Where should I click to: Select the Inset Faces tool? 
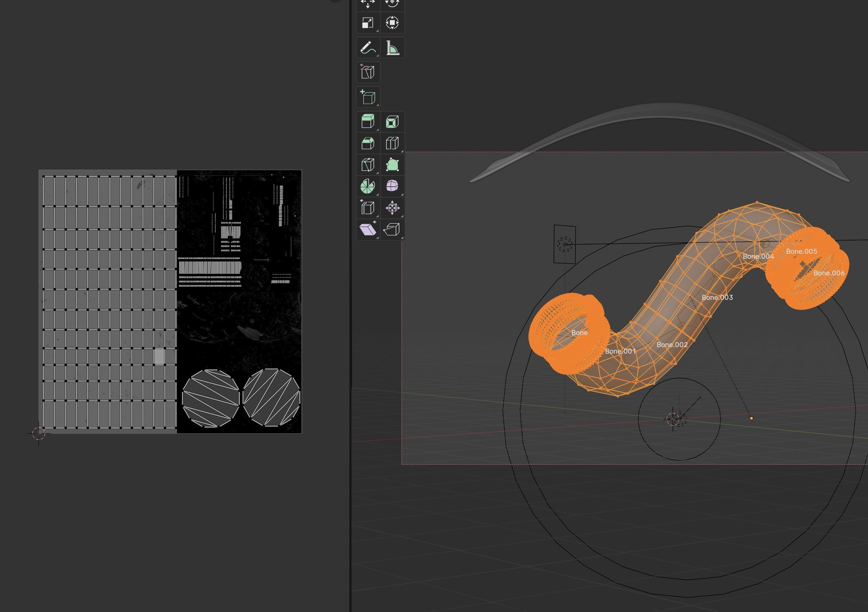click(x=392, y=122)
